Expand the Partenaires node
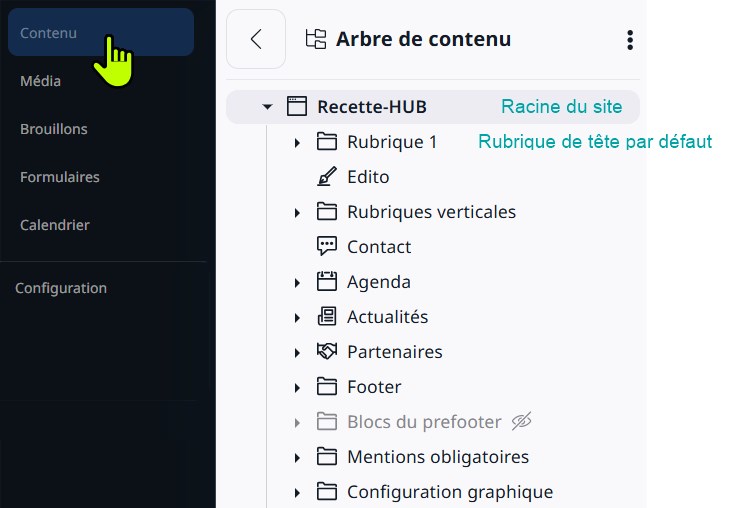Screen dimensions: 753x508 [x=297, y=353]
